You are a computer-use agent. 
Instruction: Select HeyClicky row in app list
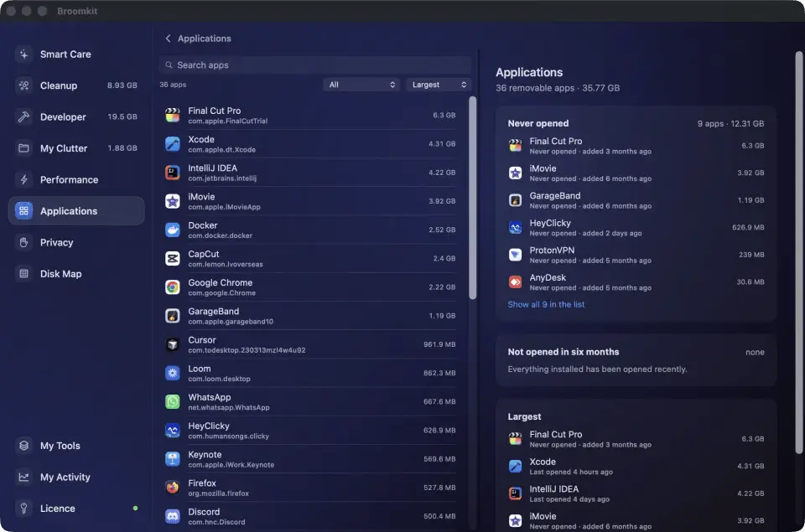tap(310, 431)
